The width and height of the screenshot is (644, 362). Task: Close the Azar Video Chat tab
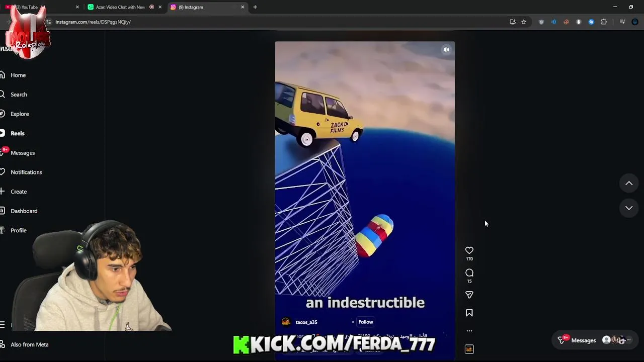[160, 7]
